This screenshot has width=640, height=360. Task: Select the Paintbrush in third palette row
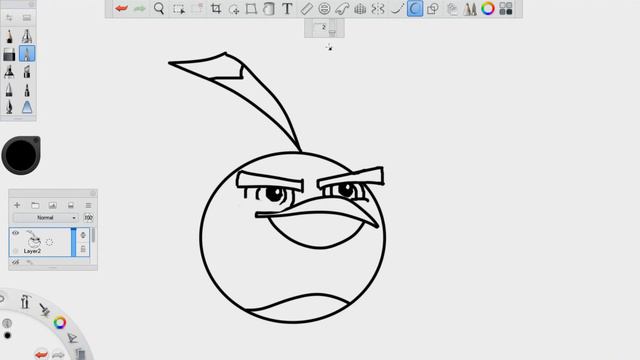9,72
